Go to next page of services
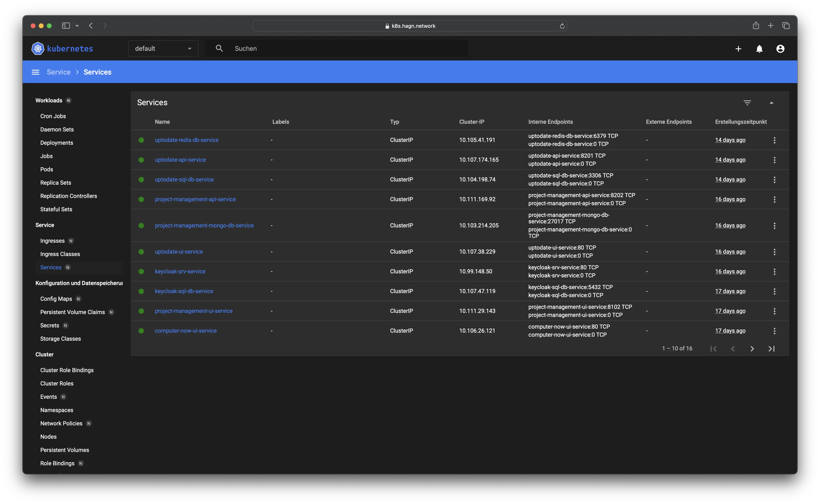The width and height of the screenshot is (820, 504). [x=752, y=349]
